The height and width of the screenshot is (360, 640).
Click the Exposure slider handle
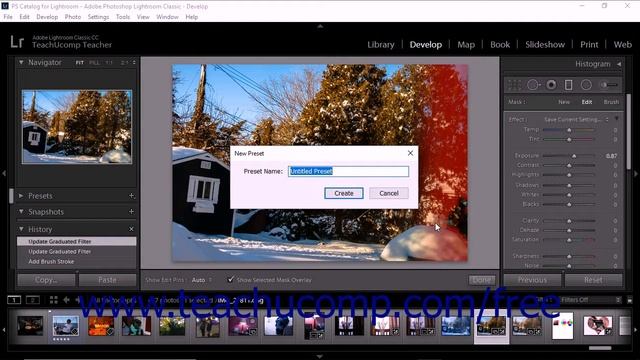click(574, 156)
